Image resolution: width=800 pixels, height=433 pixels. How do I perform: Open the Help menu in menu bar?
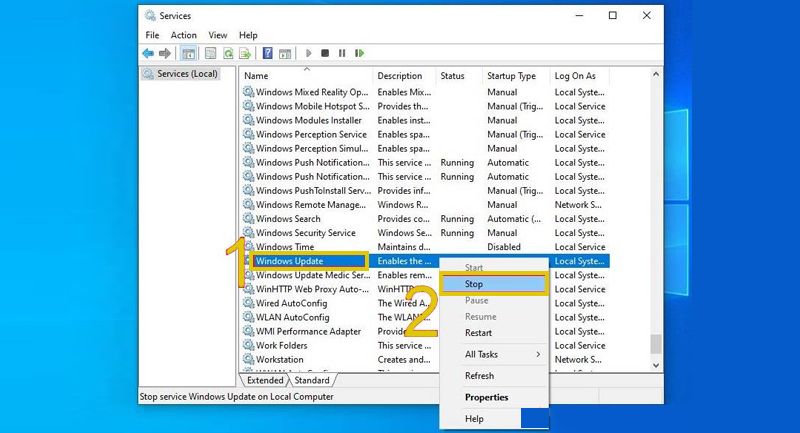[248, 35]
